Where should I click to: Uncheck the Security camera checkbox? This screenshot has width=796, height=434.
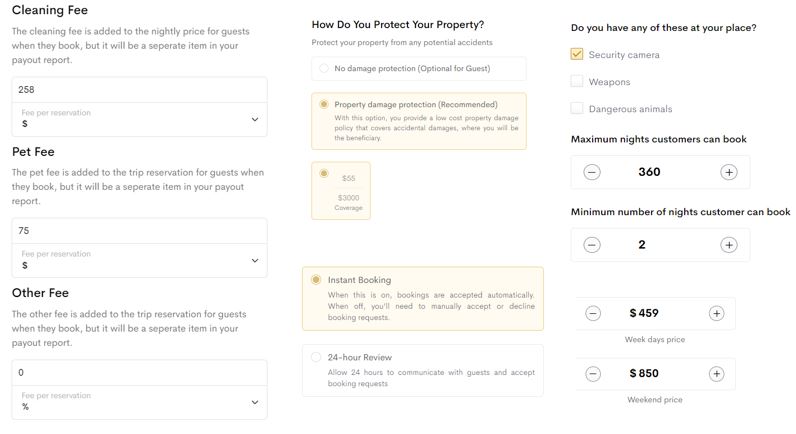tap(577, 54)
